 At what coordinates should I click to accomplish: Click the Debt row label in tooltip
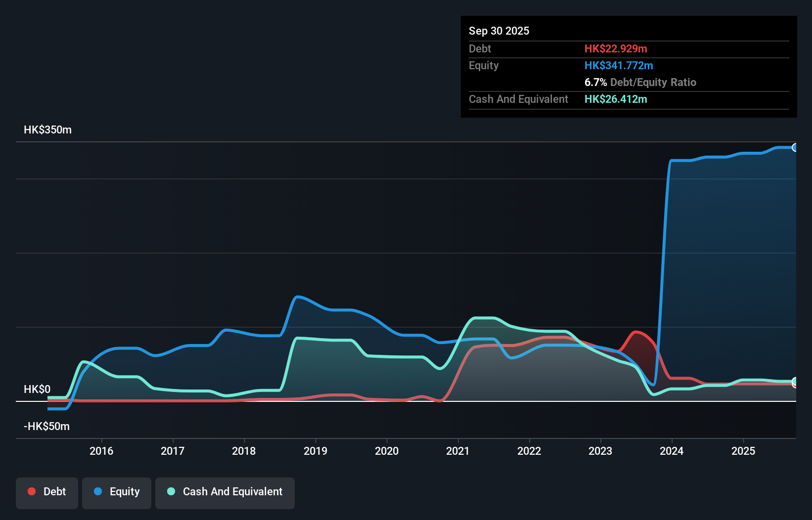(480, 48)
